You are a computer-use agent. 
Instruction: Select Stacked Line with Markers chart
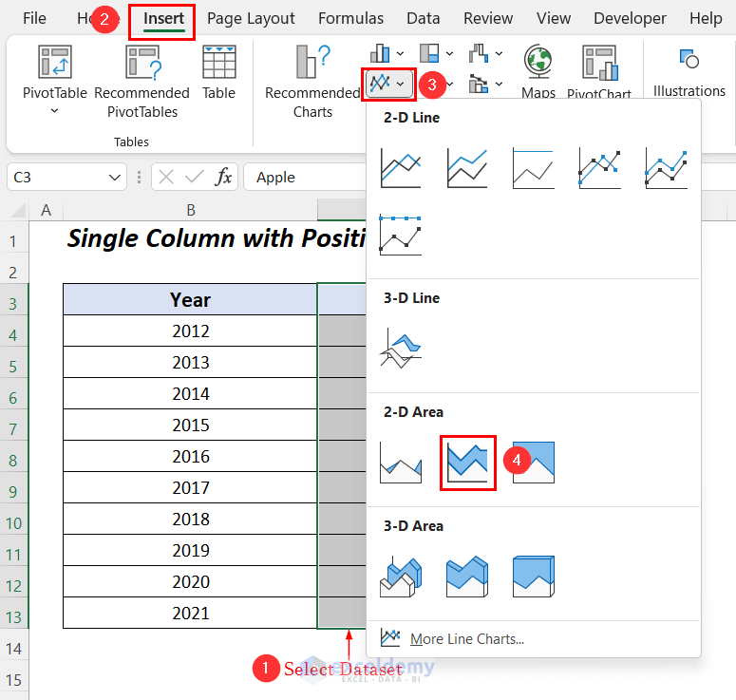click(666, 167)
